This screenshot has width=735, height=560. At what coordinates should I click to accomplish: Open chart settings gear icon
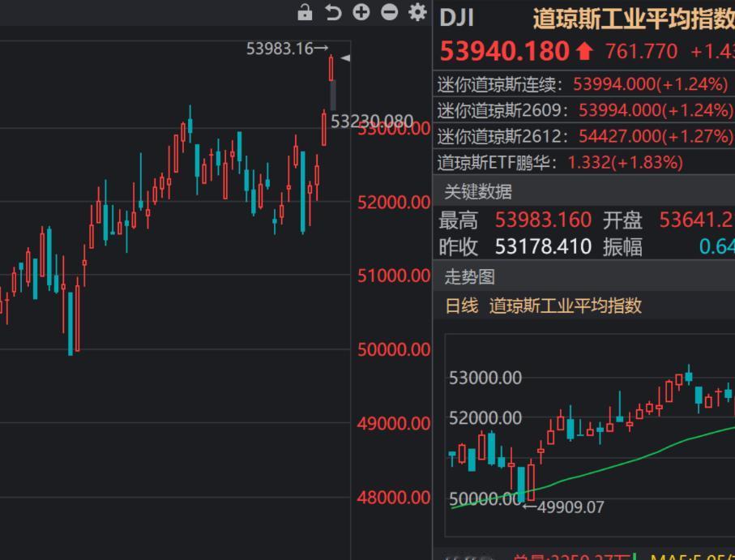click(417, 12)
